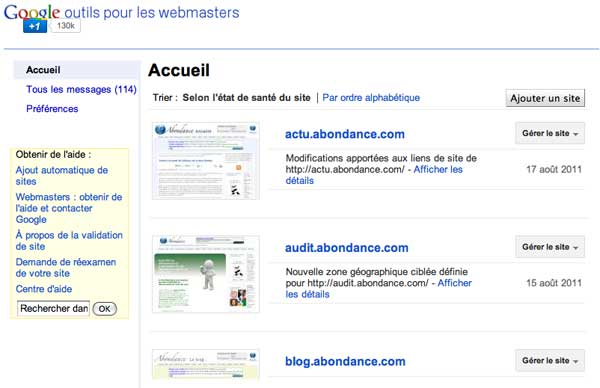
Task: Click the Ajouter un site button
Action: coord(545,98)
